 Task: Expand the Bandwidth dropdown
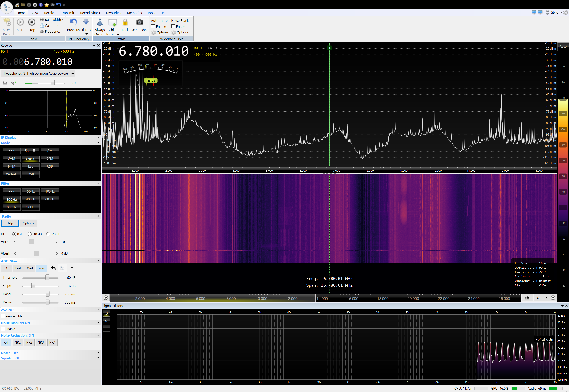pos(63,20)
